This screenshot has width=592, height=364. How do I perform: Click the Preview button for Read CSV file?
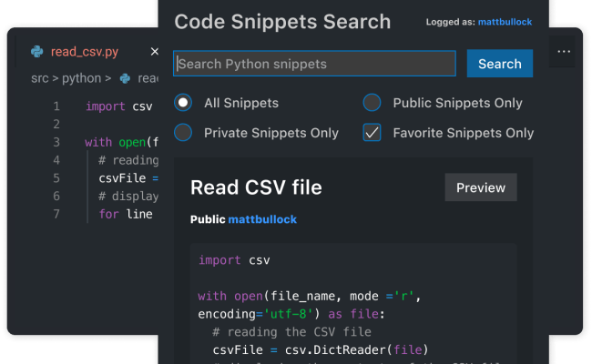(481, 187)
